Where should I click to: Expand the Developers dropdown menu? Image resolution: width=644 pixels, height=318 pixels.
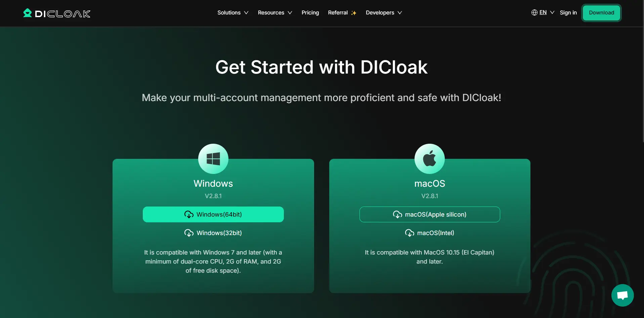384,13
